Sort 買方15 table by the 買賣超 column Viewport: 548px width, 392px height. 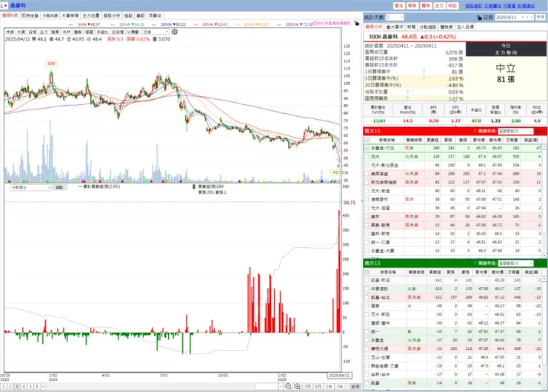click(x=432, y=140)
